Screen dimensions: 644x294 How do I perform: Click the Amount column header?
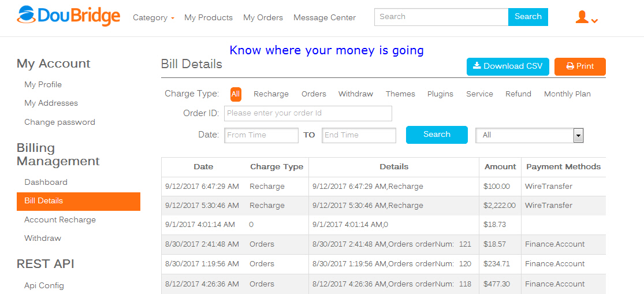tap(500, 167)
